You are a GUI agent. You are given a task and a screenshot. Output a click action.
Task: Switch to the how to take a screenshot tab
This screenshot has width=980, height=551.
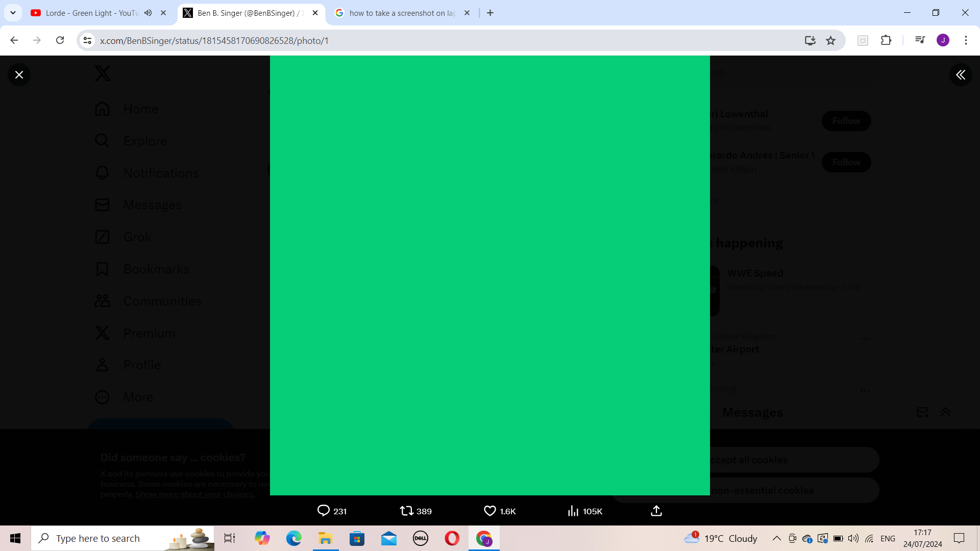coord(402,13)
